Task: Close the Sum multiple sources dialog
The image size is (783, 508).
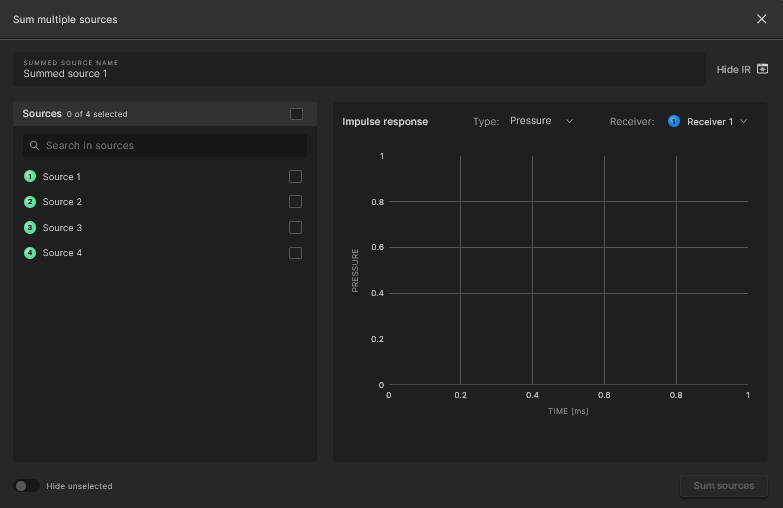Action: tap(762, 19)
